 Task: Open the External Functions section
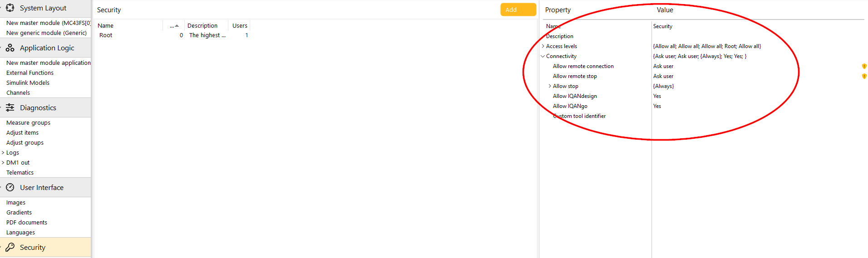click(x=30, y=73)
